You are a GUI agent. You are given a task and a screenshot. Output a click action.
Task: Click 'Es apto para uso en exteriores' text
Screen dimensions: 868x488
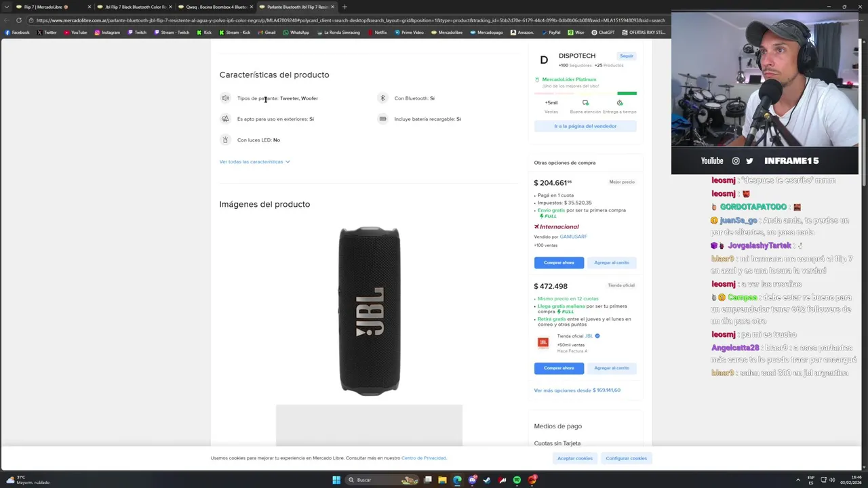(x=275, y=119)
